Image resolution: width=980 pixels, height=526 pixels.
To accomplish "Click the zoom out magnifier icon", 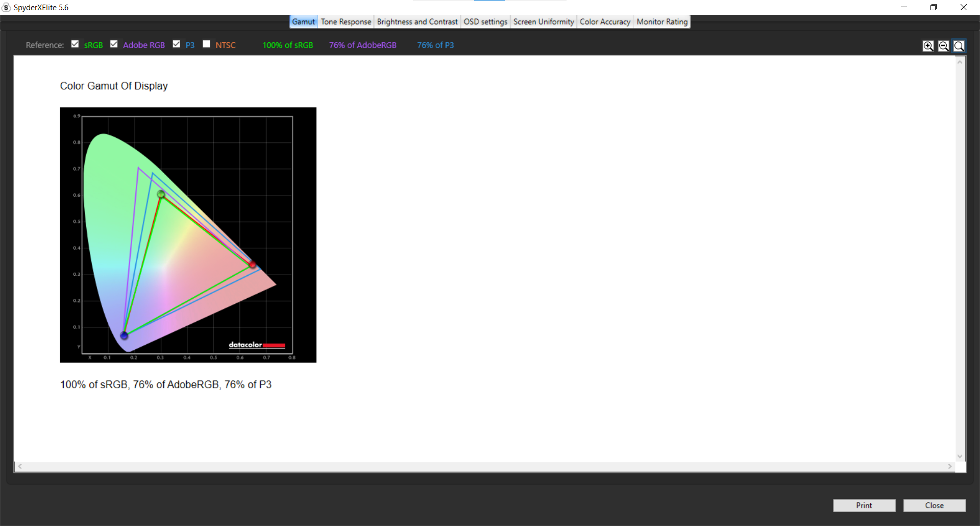I will 943,46.
